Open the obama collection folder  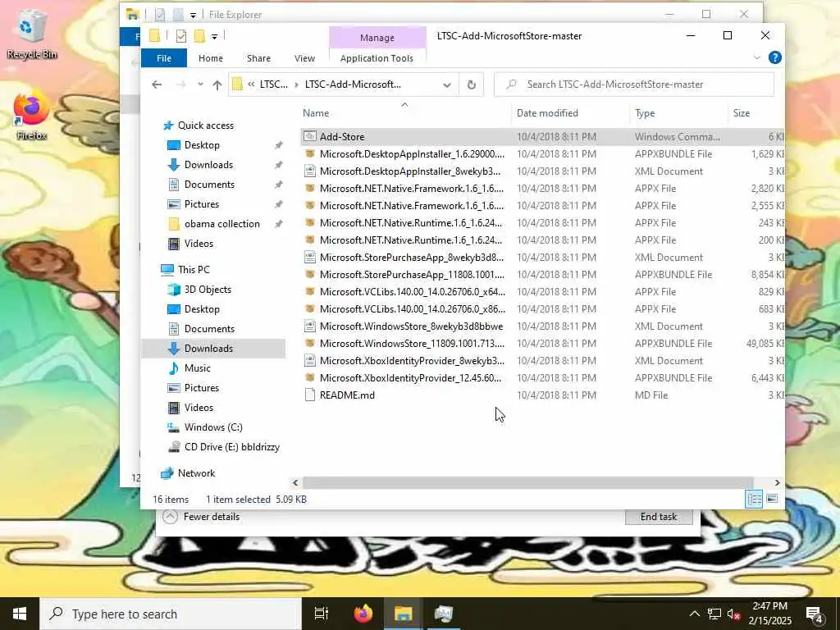point(221,223)
